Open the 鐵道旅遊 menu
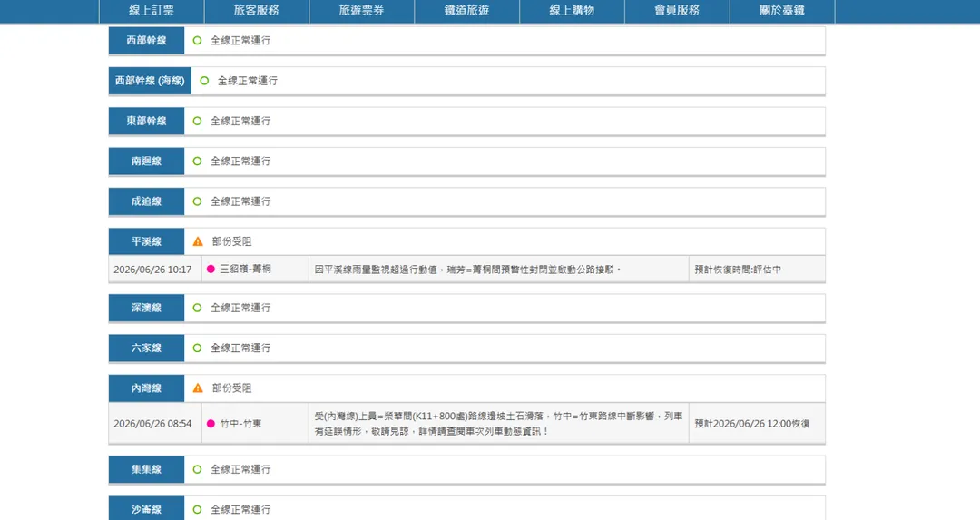Viewport: 980px width, 520px height. point(467,11)
